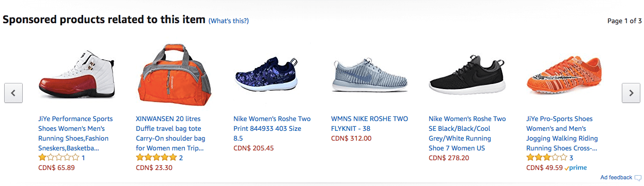Open the review count for XINWANSEN bag
The height and width of the screenshot is (186, 644).
click(x=181, y=158)
